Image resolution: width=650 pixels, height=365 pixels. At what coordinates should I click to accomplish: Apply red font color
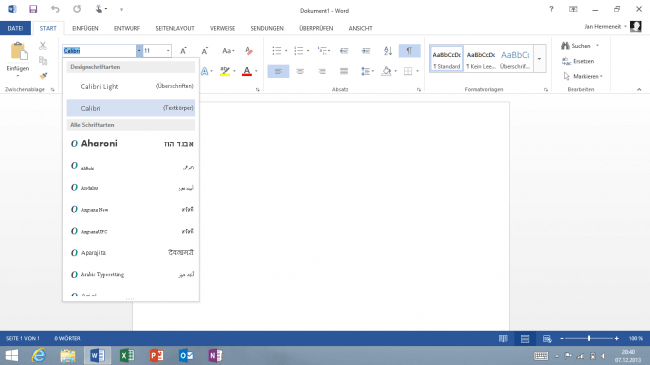coord(247,71)
